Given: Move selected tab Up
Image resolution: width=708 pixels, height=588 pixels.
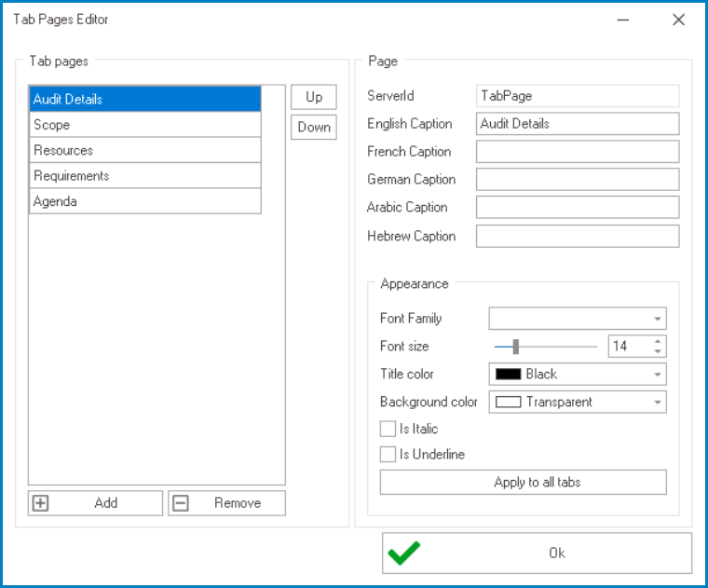Looking at the screenshot, I should (314, 97).
